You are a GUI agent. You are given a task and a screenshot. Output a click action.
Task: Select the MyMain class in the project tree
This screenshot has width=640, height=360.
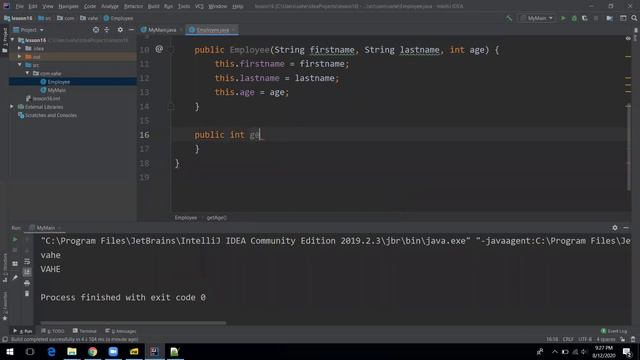pyautogui.click(x=57, y=90)
